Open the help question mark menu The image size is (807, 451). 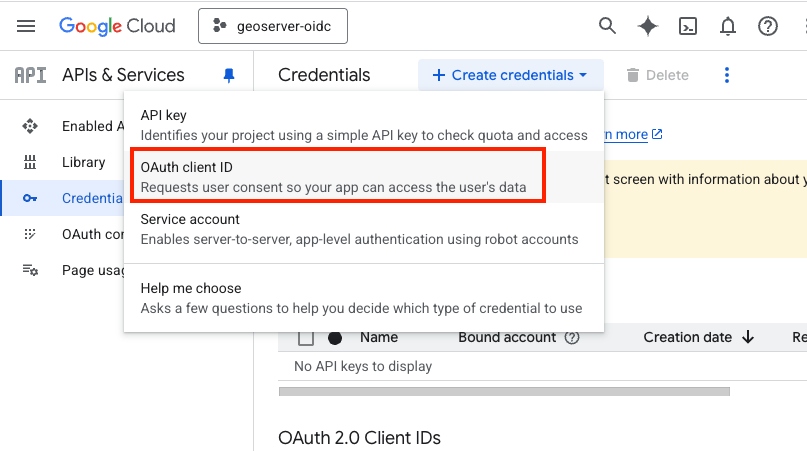pos(768,26)
